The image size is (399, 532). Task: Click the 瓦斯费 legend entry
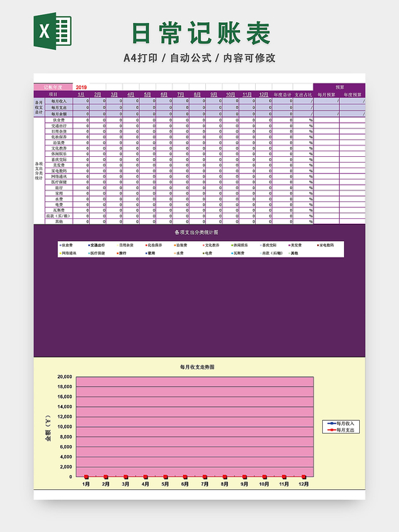pos(238,253)
